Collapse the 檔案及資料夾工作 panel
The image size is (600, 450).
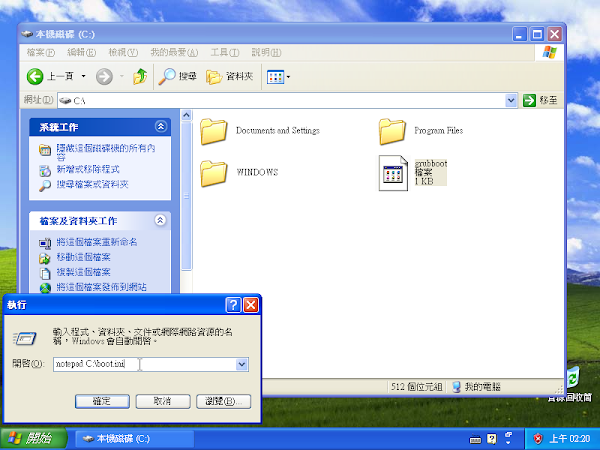(160, 220)
